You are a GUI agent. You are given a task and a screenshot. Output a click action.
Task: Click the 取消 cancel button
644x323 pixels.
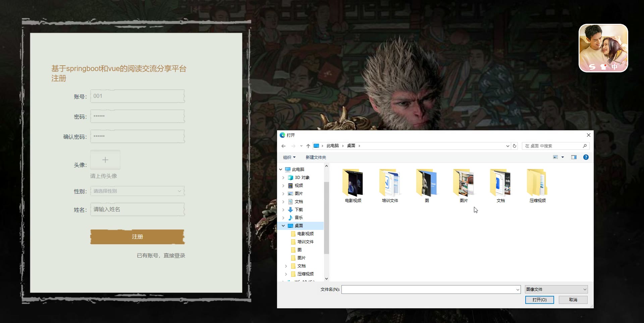pyautogui.click(x=573, y=300)
